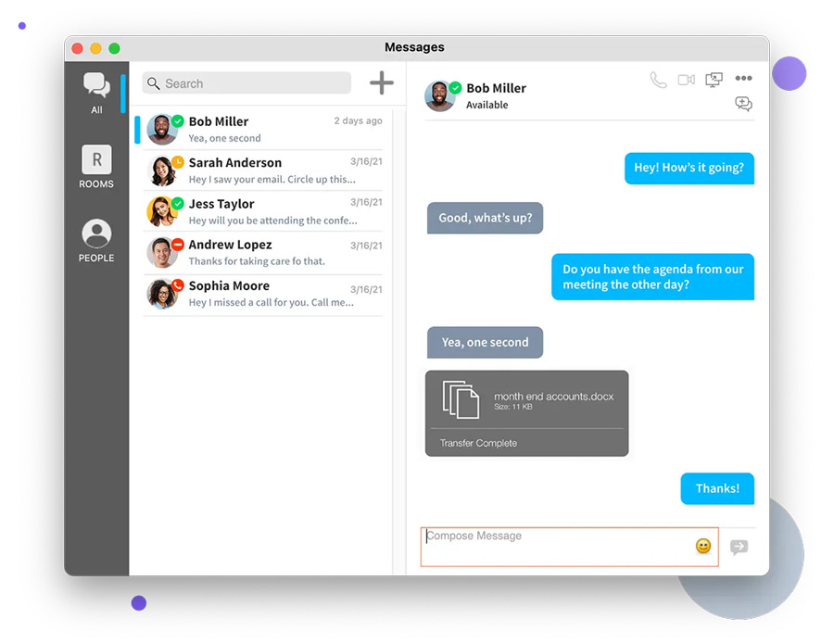Click Jess Taylor's message preview text
The height and width of the screenshot is (644, 834).
point(272,221)
